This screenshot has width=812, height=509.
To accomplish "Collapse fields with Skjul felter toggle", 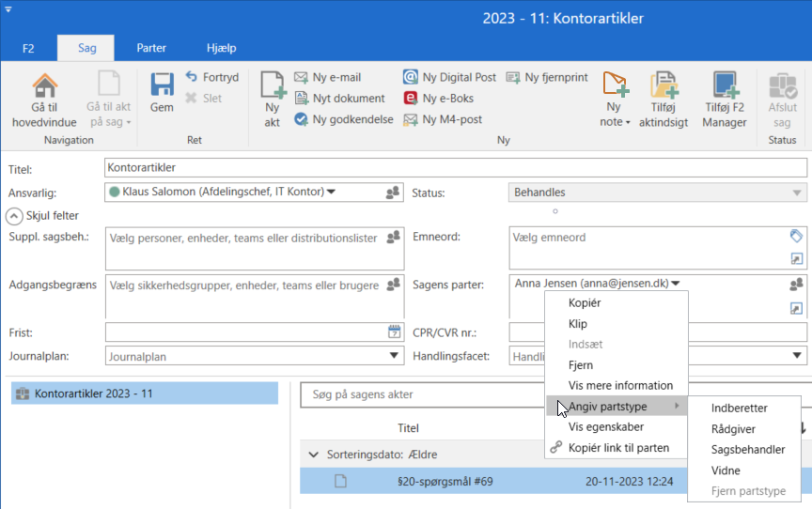I will 15,215.
